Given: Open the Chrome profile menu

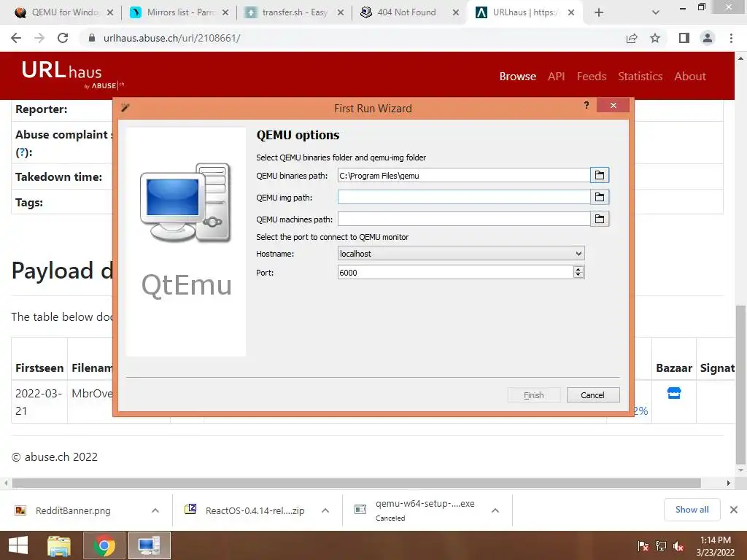Looking at the screenshot, I should coord(708,38).
